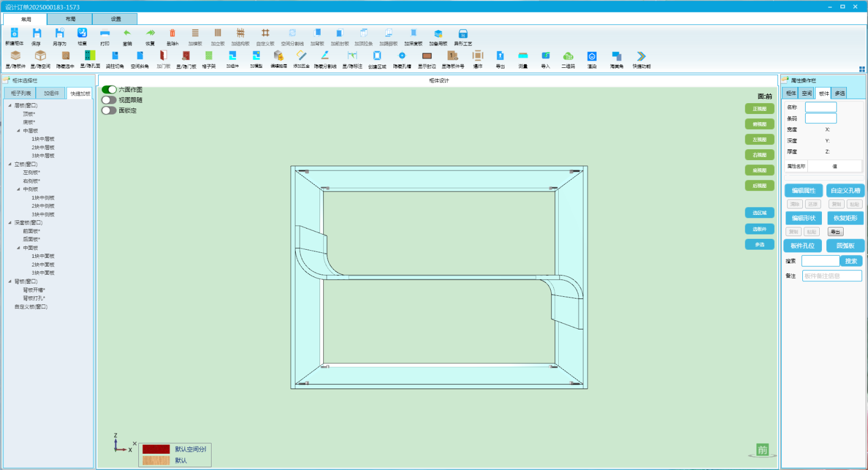Select the 空间 properties tab
The image size is (868, 470).
click(x=807, y=93)
